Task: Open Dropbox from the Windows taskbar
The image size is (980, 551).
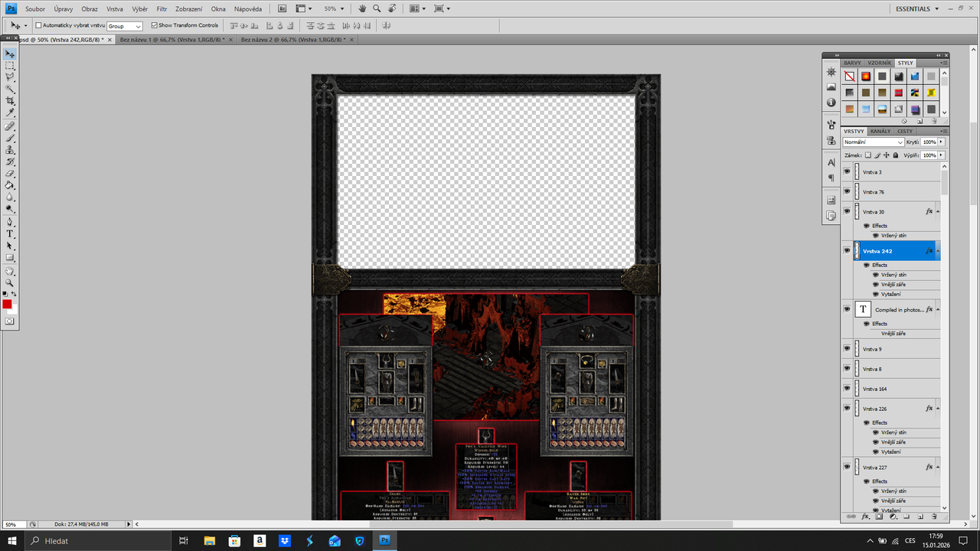Action: [285, 541]
